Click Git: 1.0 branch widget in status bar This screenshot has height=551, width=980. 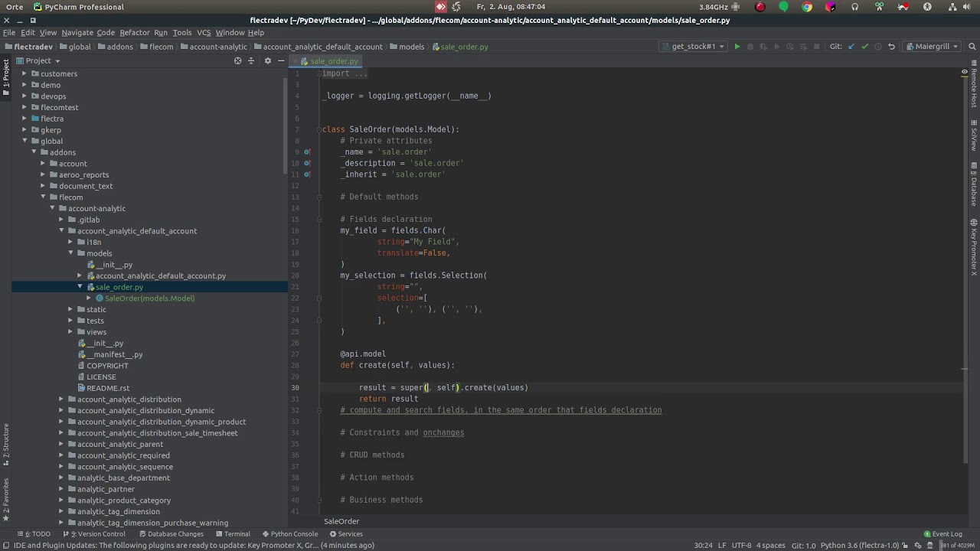[803, 546]
